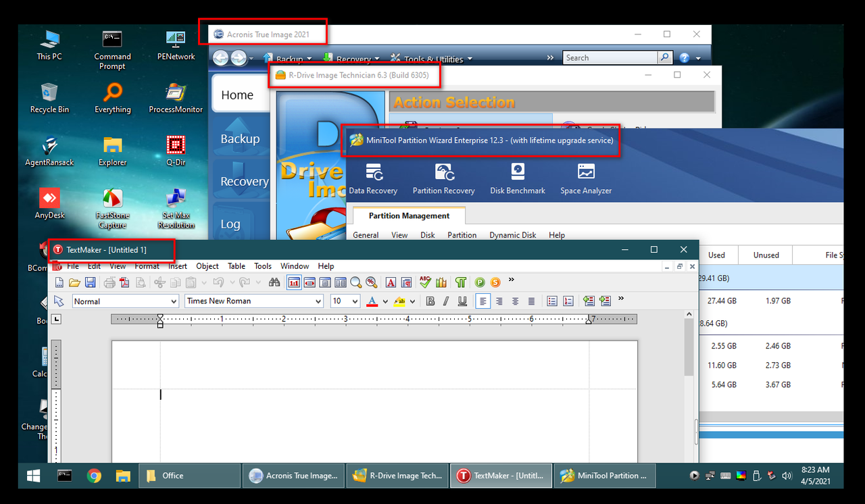The height and width of the screenshot is (504, 865).
Task: Open the Normal paragraph style dropdown
Action: (174, 301)
